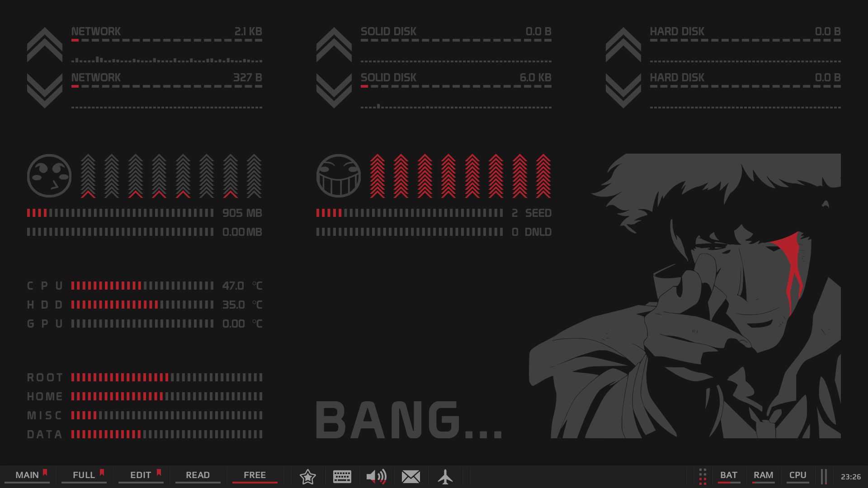This screenshot has width=868, height=488.
Task: Click the grinning face torrent icon
Action: (x=339, y=176)
